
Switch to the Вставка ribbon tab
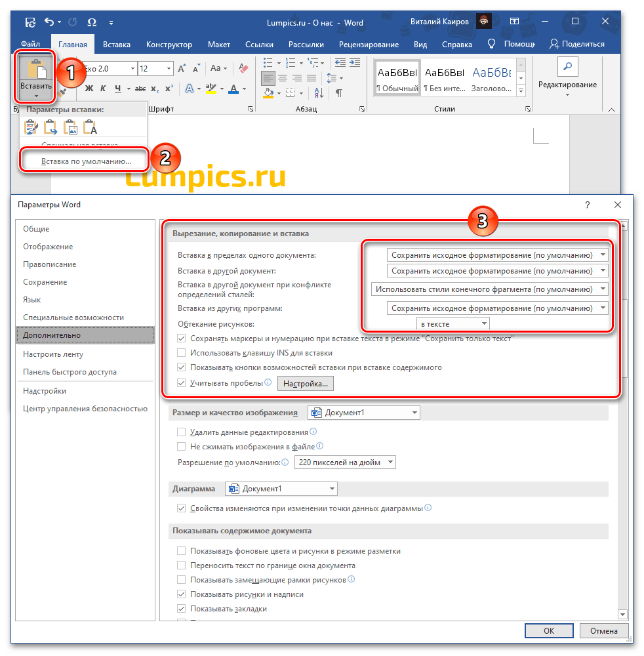(x=116, y=45)
